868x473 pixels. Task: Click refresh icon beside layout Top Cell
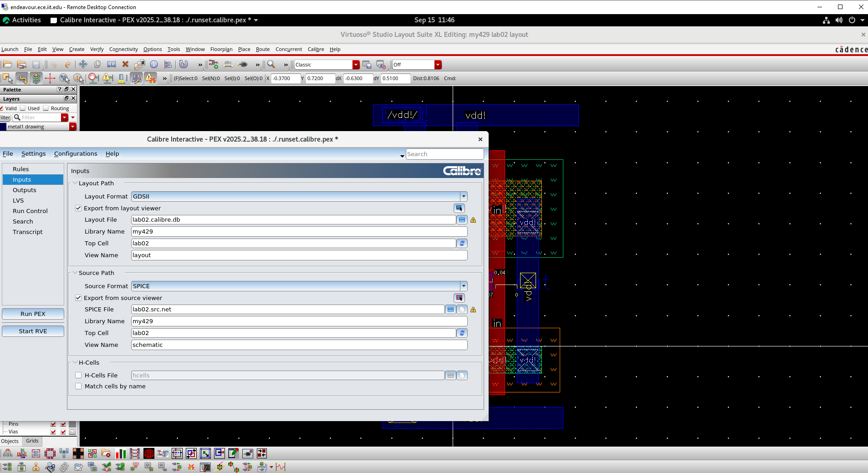(x=462, y=244)
